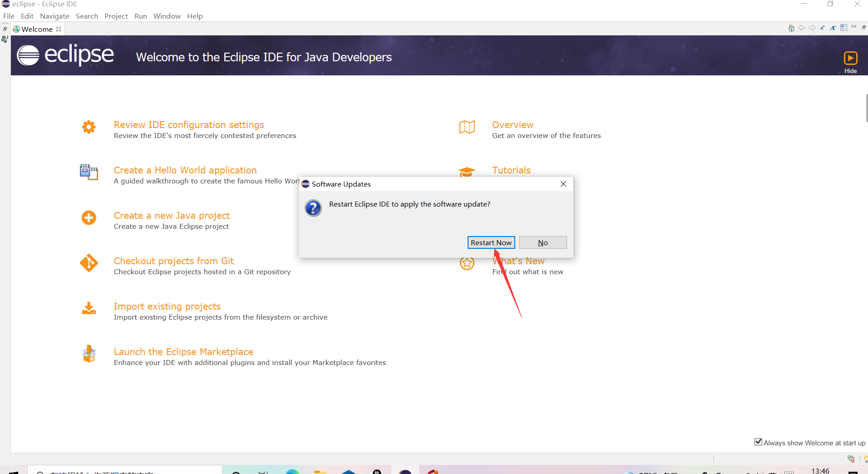Select the Welcome tab
The image size is (868, 474).
(x=37, y=29)
